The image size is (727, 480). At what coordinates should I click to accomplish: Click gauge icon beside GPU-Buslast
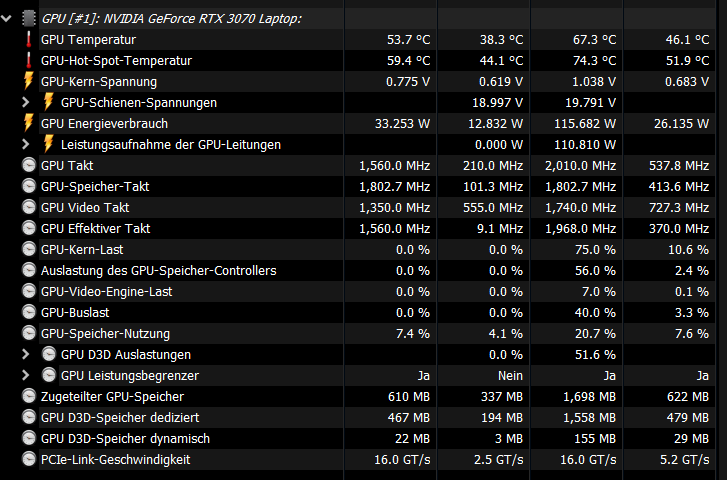click(x=29, y=313)
